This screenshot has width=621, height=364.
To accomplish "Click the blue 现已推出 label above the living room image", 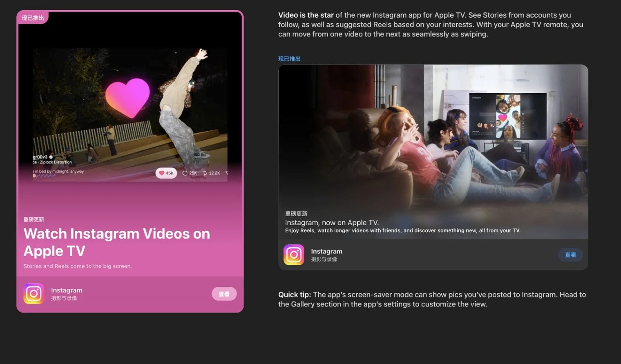I will (x=289, y=59).
